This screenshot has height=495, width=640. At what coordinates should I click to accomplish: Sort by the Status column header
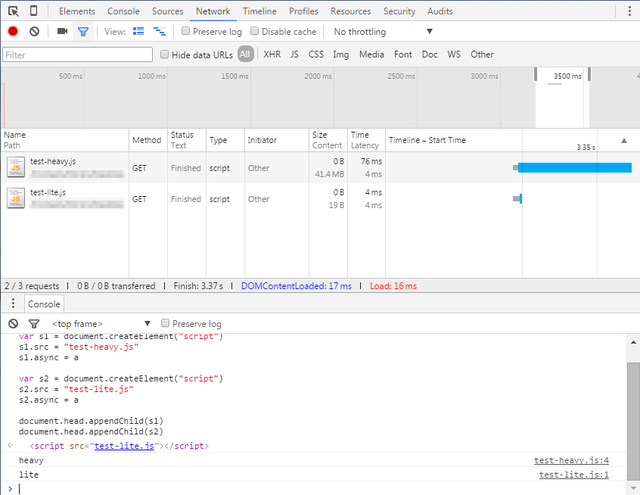(187, 140)
